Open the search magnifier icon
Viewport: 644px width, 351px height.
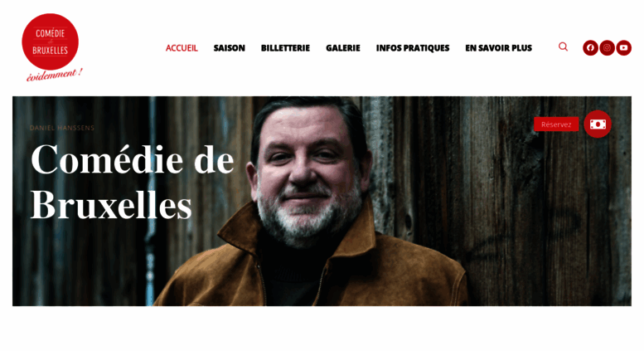[563, 46]
